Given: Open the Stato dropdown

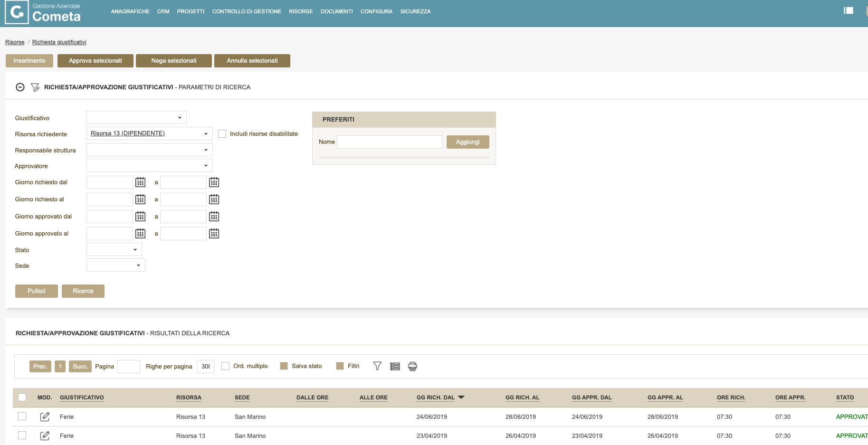Looking at the screenshot, I should (135, 250).
